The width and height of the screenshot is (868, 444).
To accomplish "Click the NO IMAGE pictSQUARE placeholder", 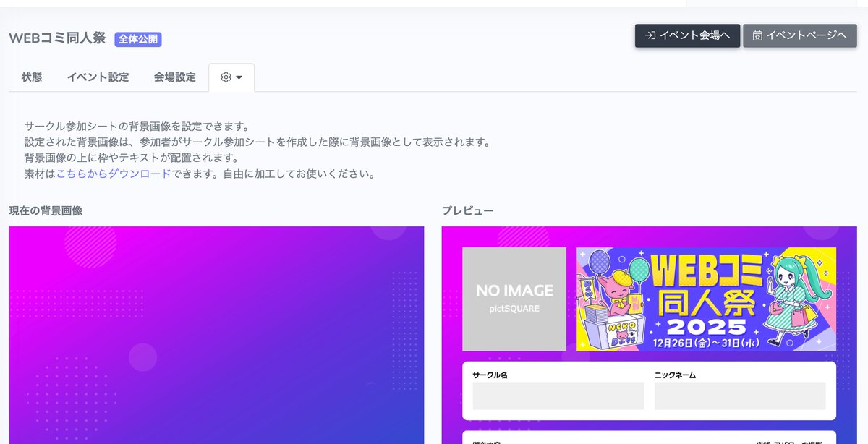I will tap(514, 299).
